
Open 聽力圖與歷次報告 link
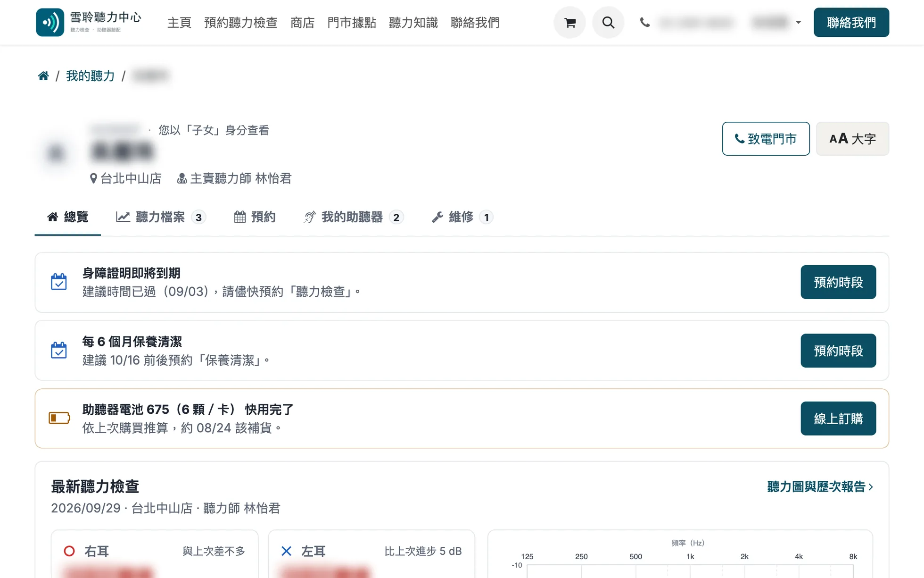coord(820,486)
